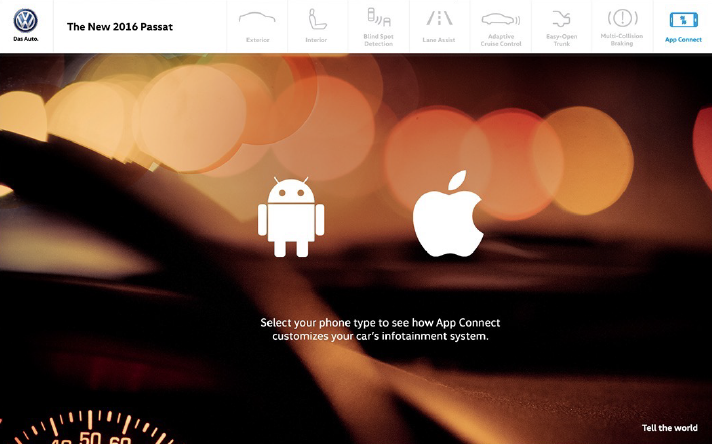The height and width of the screenshot is (444, 712).
Task: Open the Easy-Open Trunk icon
Action: 561,18
